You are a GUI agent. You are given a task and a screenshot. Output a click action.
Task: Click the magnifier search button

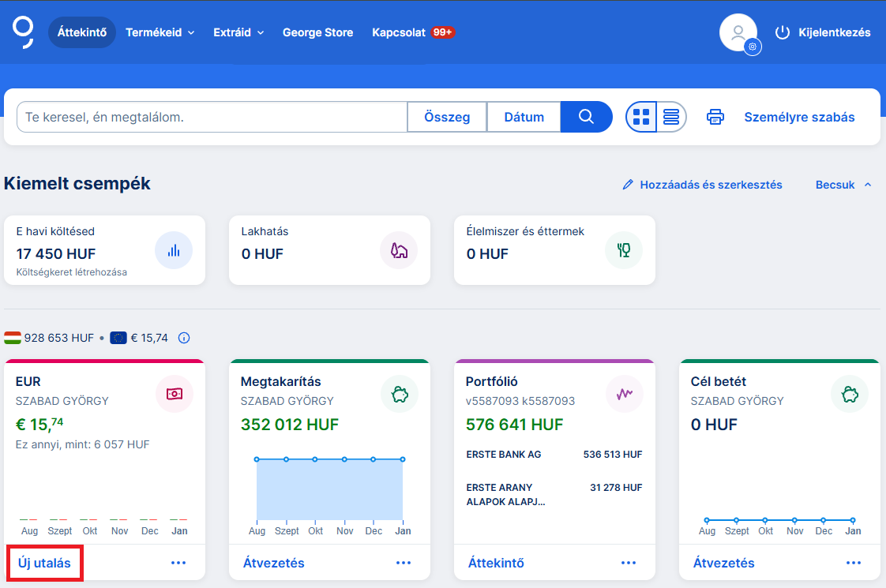click(586, 117)
